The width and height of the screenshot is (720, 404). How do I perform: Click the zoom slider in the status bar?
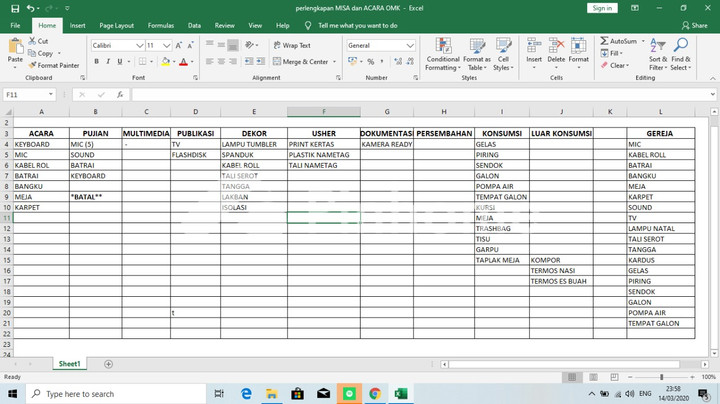[663, 376]
